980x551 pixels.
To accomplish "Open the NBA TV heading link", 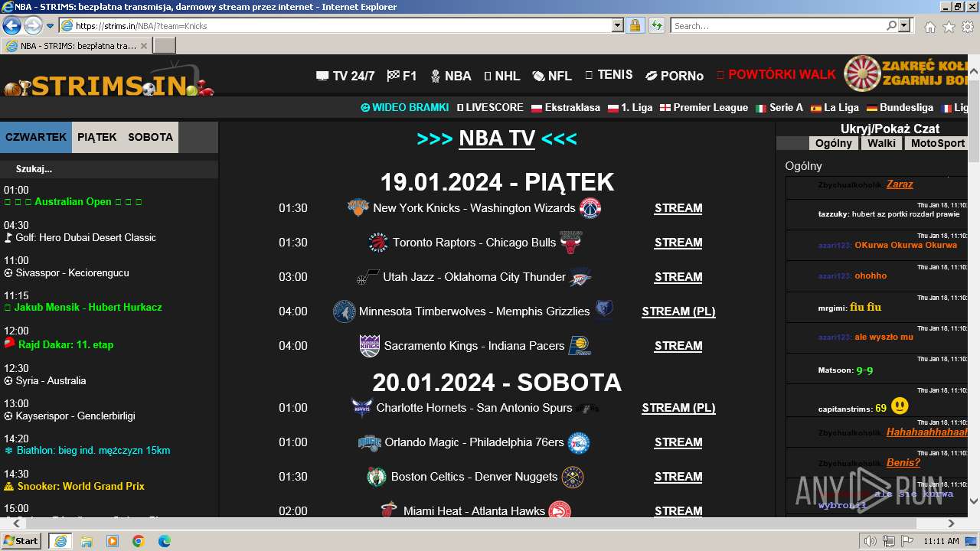I will pyautogui.click(x=497, y=138).
